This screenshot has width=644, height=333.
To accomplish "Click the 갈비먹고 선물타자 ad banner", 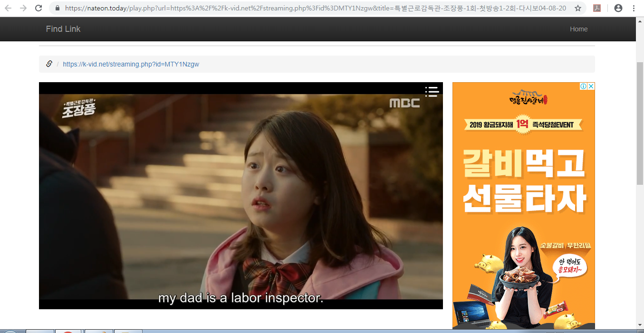I will (x=524, y=205).
